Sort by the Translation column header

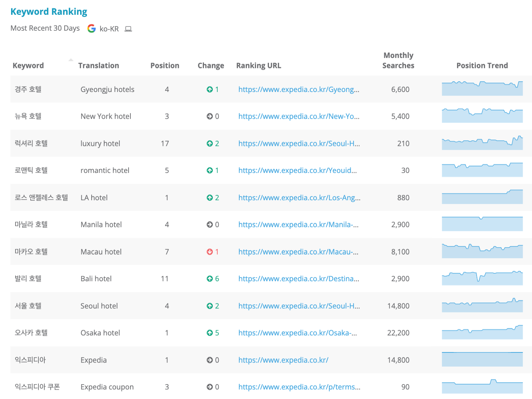[99, 65]
